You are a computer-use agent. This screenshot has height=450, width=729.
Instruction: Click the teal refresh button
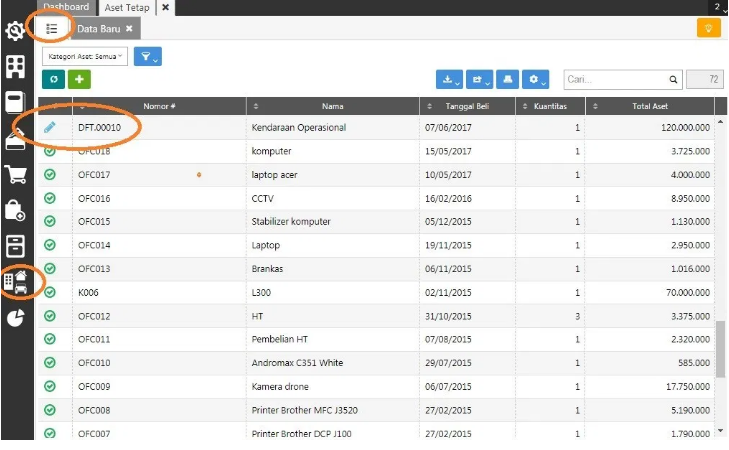(x=54, y=79)
